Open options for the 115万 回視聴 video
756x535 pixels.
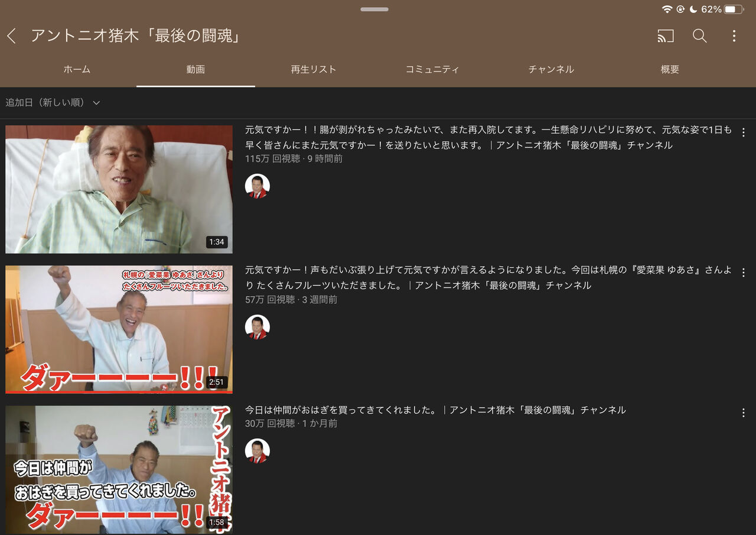[744, 132]
